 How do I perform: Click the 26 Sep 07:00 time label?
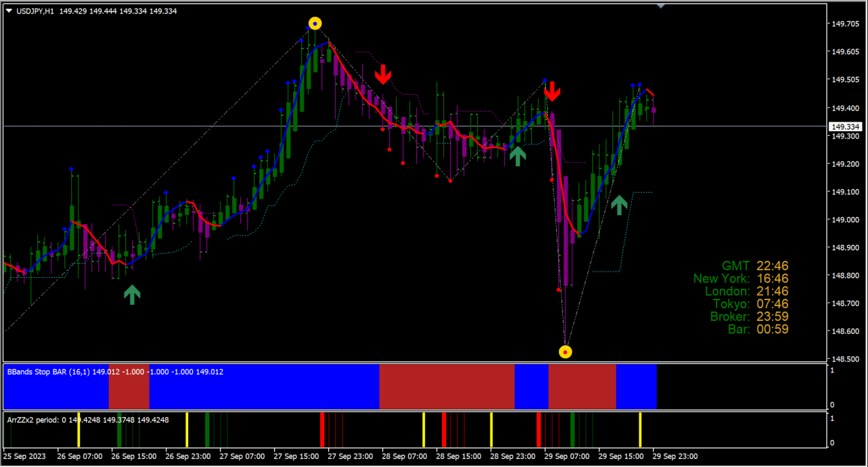(80, 457)
